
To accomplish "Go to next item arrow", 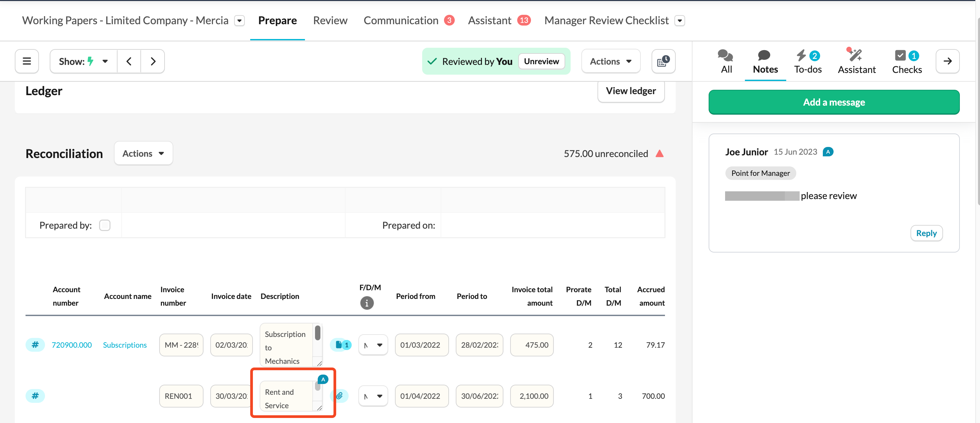I will pyautogui.click(x=153, y=61).
